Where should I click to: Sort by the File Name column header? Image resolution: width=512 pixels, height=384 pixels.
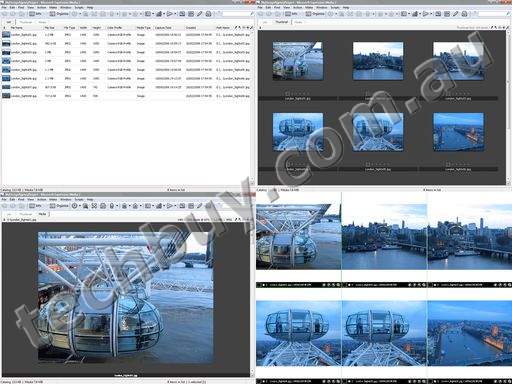click(17, 28)
